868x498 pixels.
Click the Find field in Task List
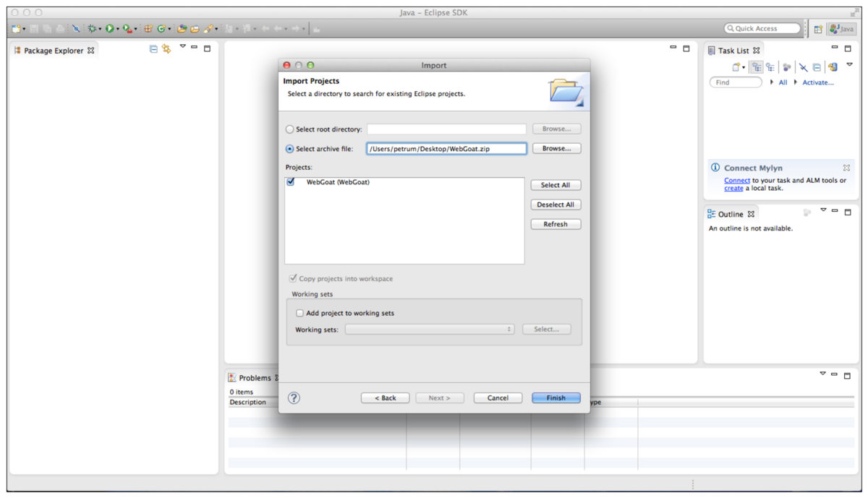736,82
